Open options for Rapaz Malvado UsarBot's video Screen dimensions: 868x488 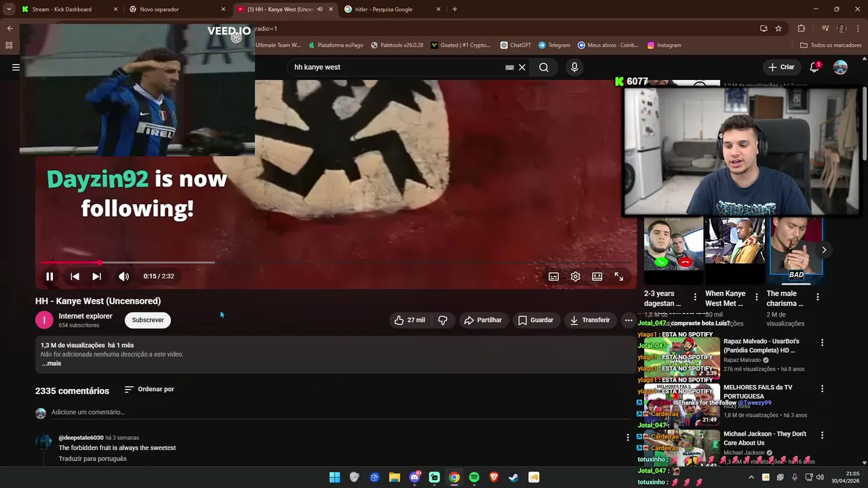tap(822, 343)
